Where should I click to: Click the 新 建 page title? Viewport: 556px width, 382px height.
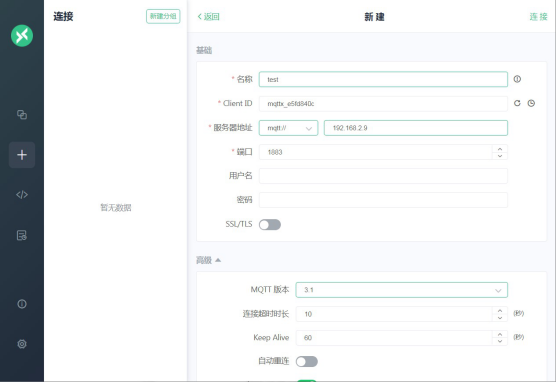(x=374, y=17)
